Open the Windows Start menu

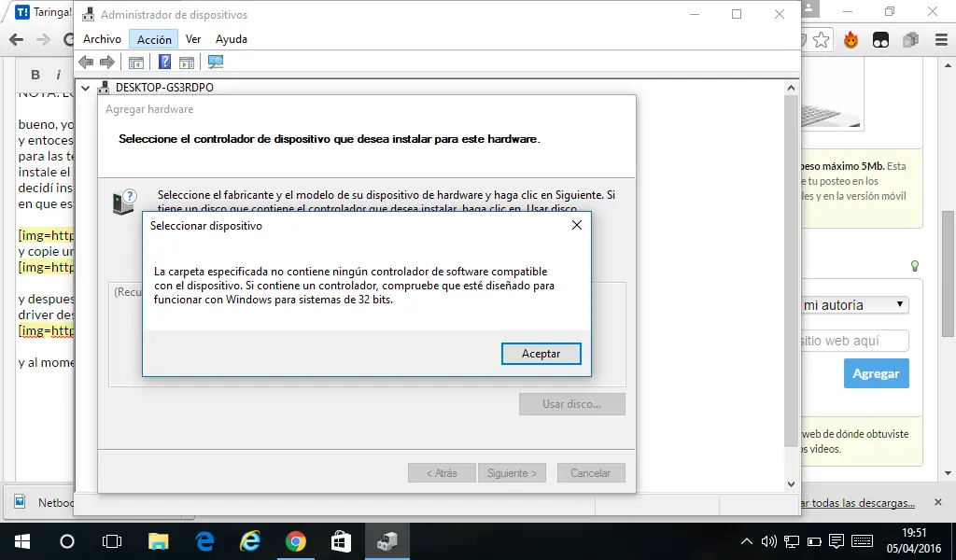point(22,541)
